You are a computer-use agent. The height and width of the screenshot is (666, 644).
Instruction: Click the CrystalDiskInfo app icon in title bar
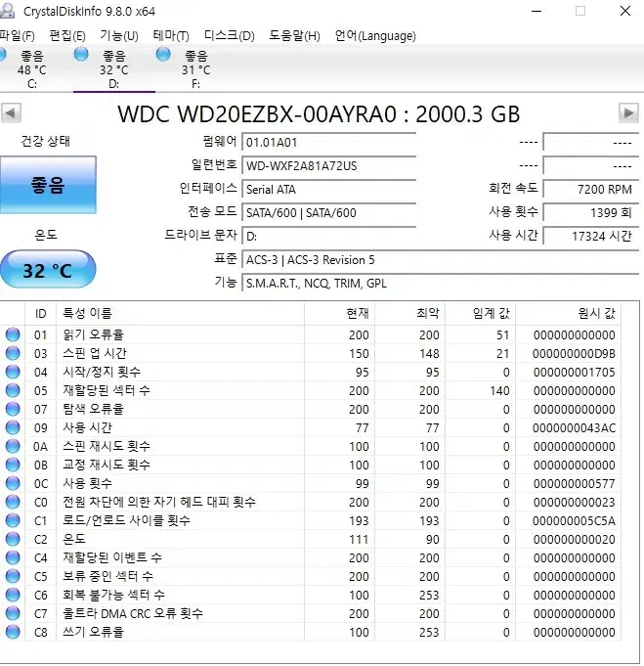point(7,11)
